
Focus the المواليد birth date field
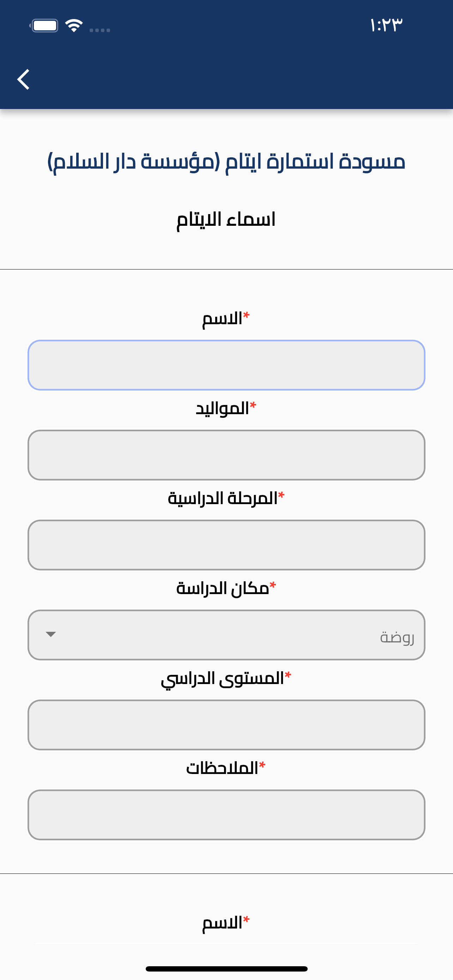tap(226, 455)
